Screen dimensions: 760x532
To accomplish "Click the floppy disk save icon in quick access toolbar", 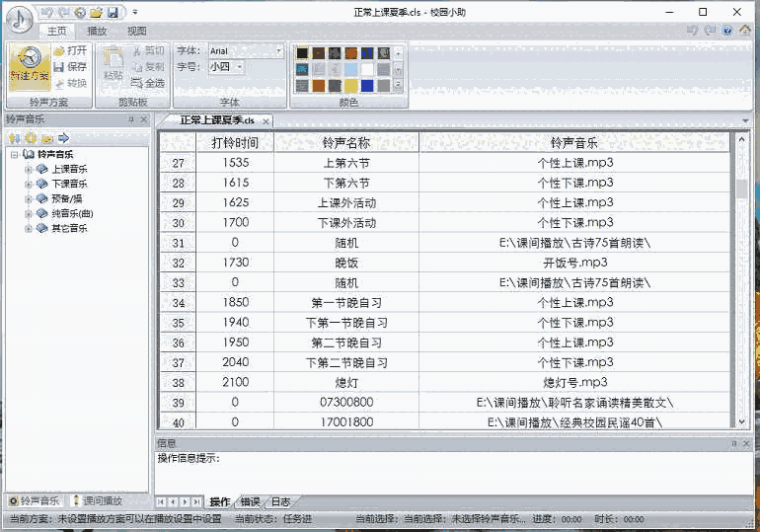I will coord(113,12).
